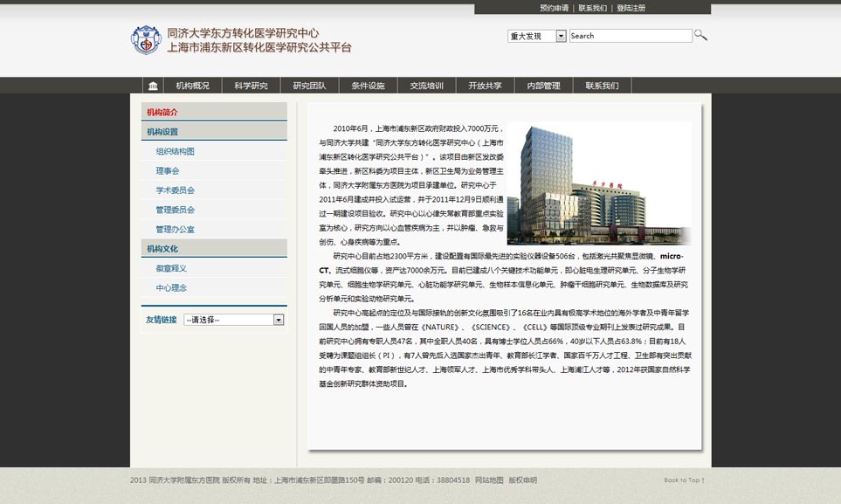Open the 条件设施 menu item
Image resolution: width=841 pixels, height=504 pixels.
click(368, 86)
